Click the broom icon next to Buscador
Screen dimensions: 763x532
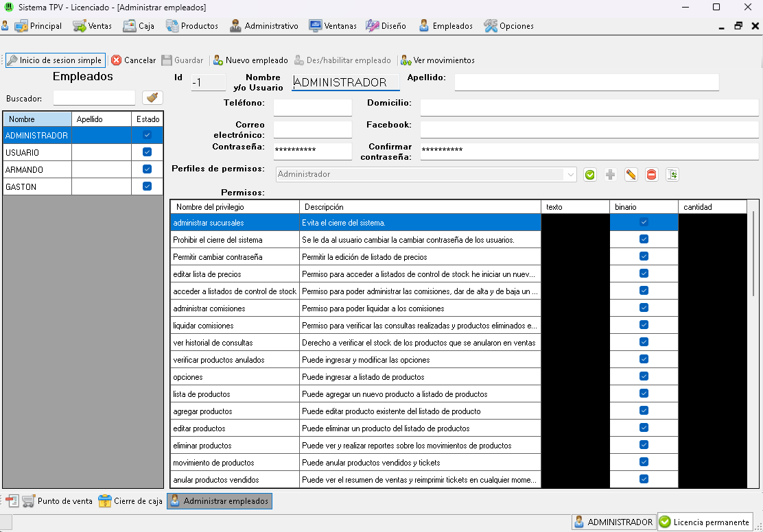click(152, 98)
